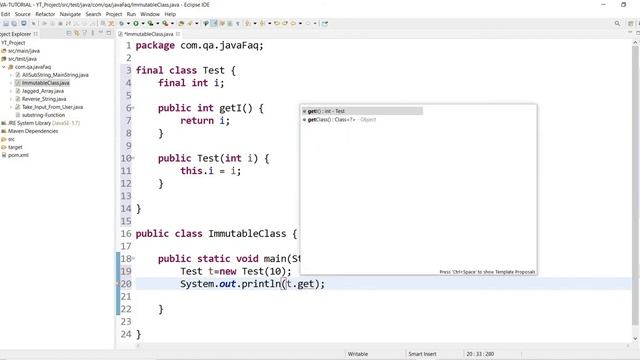Open the Project menu

[114, 14]
